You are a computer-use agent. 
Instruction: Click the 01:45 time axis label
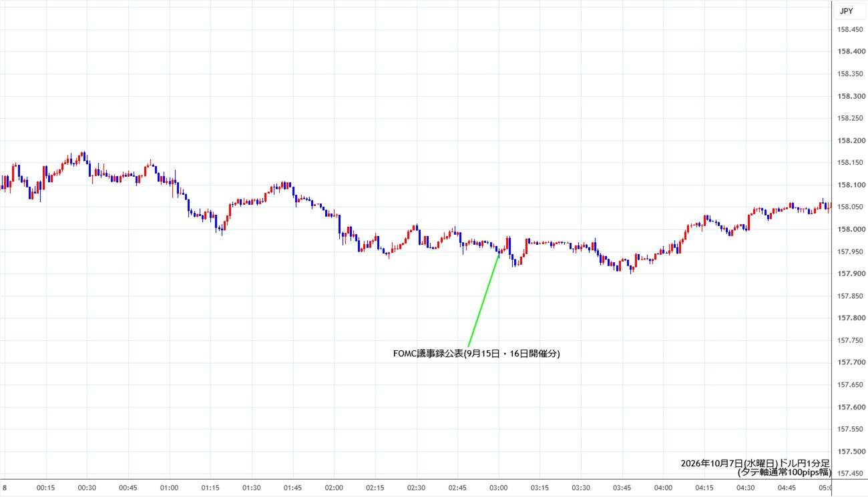pyautogui.click(x=292, y=488)
